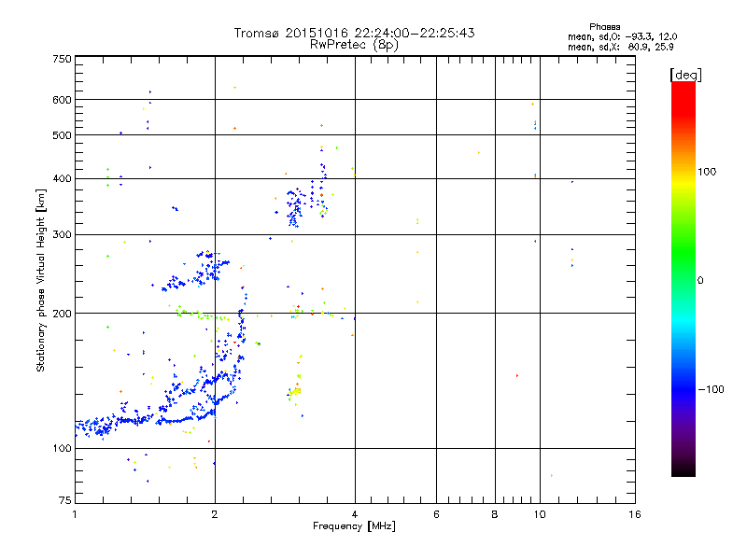Click the '6' frequency axis tick label
Viewport: 747px width, 560px height.
point(436,514)
